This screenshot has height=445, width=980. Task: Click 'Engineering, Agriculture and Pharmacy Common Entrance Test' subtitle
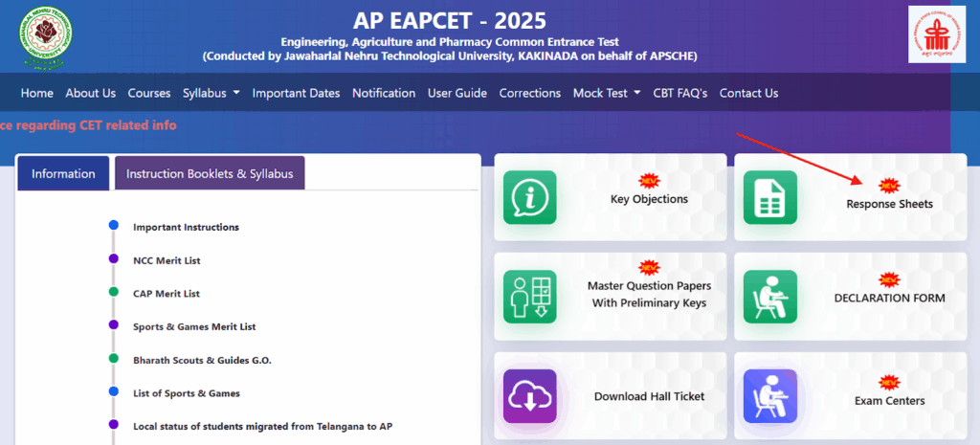click(x=450, y=42)
